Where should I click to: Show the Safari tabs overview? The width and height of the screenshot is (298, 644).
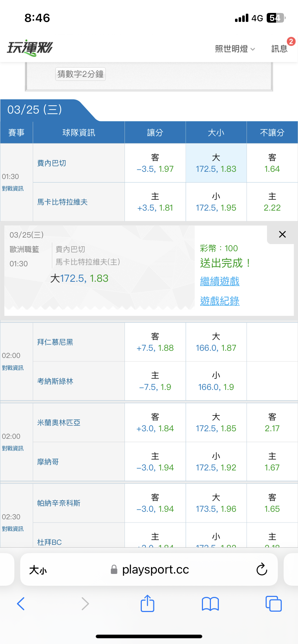tap(274, 604)
